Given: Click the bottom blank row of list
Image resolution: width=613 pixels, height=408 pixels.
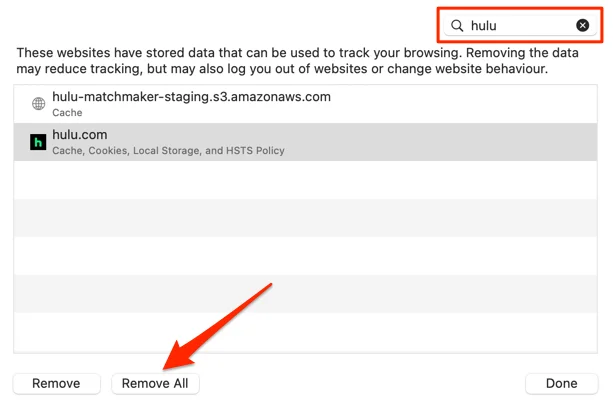Looking at the screenshot, I should point(305,332).
